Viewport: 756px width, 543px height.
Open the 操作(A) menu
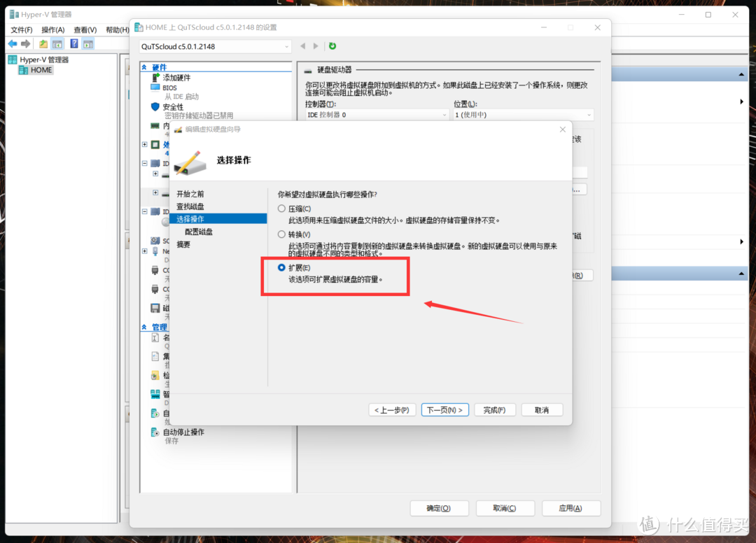tap(53, 30)
